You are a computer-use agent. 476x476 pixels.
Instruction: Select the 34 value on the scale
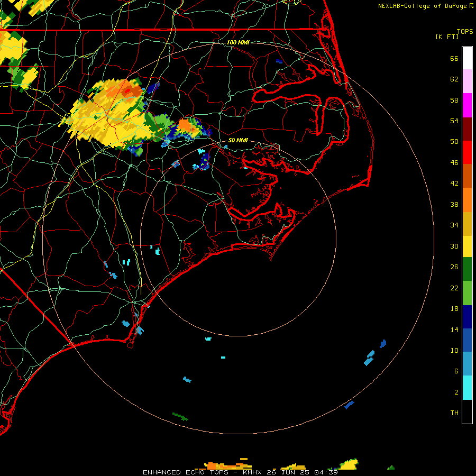tap(454, 225)
